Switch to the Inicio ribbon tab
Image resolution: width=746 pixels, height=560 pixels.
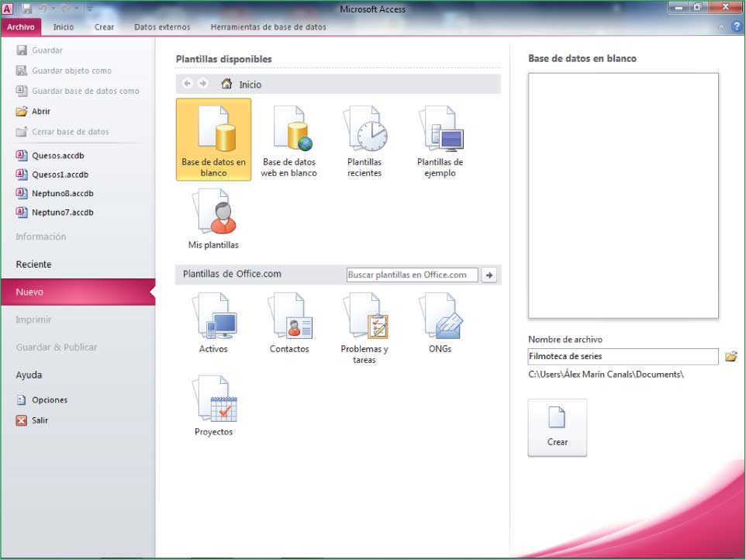pos(64,27)
